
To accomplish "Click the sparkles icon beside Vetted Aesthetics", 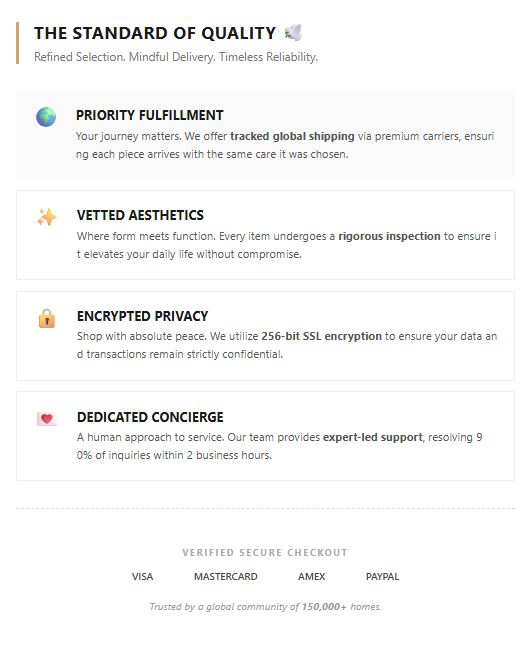I will (47, 217).
